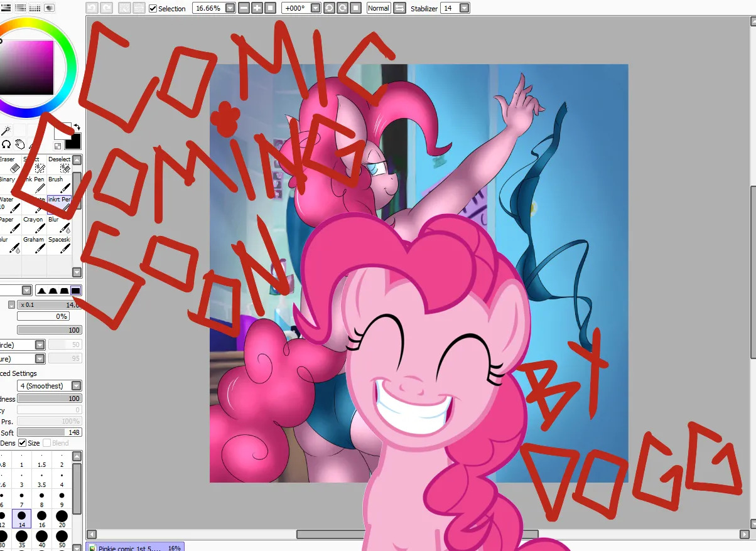Enable the Blend pressure checkbox
This screenshot has width=756, height=551.
coord(46,443)
